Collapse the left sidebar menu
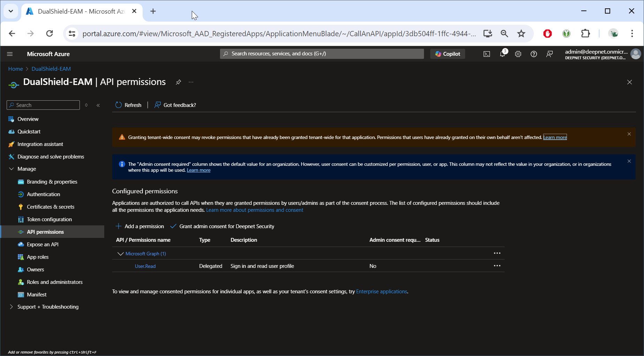The height and width of the screenshot is (356, 644). click(98, 105)
